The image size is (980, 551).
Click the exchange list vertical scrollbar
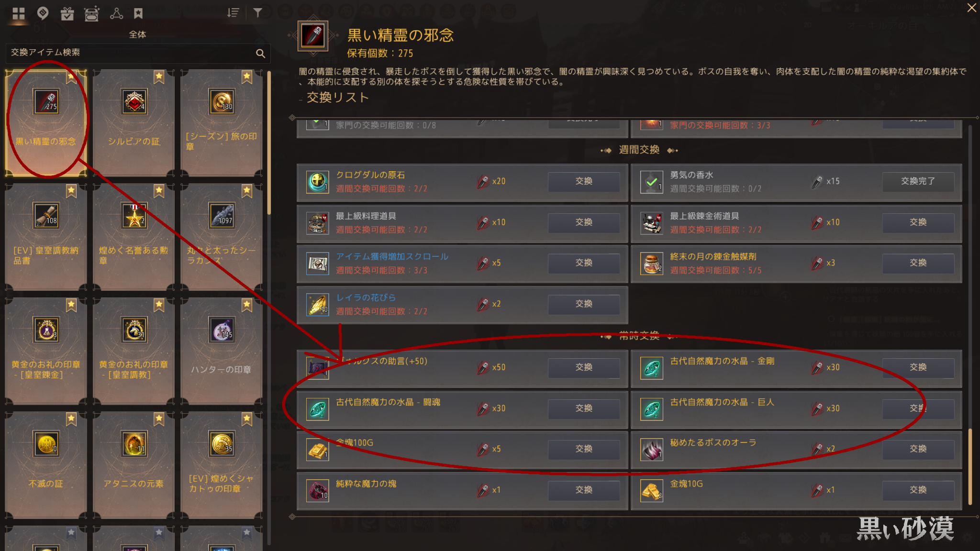tap(970, 316)
